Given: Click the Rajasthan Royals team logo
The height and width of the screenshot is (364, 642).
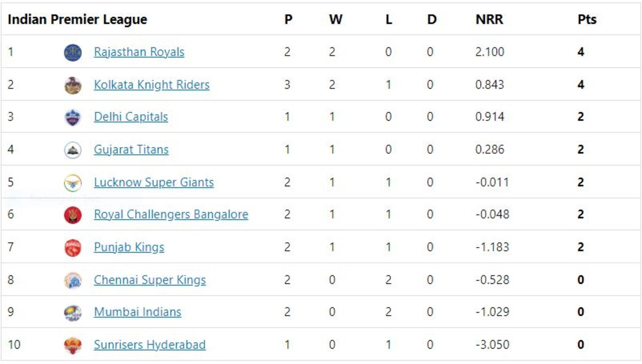Looking at the screenshot, I should 74,51.
